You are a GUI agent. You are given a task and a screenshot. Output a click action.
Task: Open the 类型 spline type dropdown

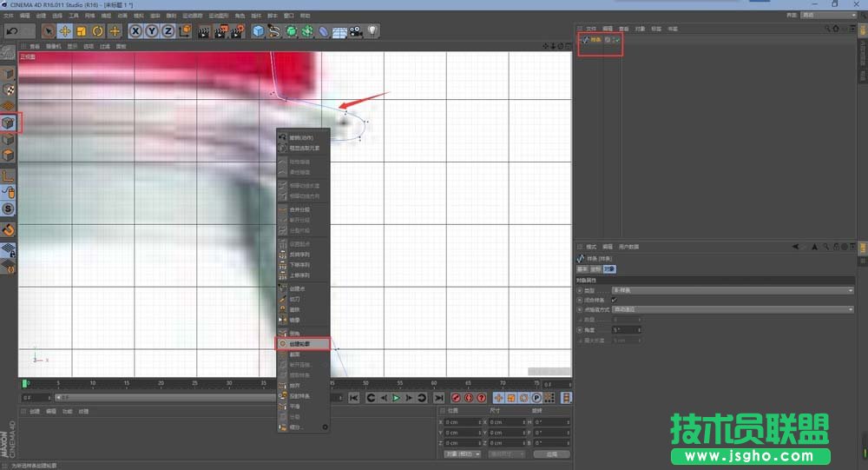[733, 290]
